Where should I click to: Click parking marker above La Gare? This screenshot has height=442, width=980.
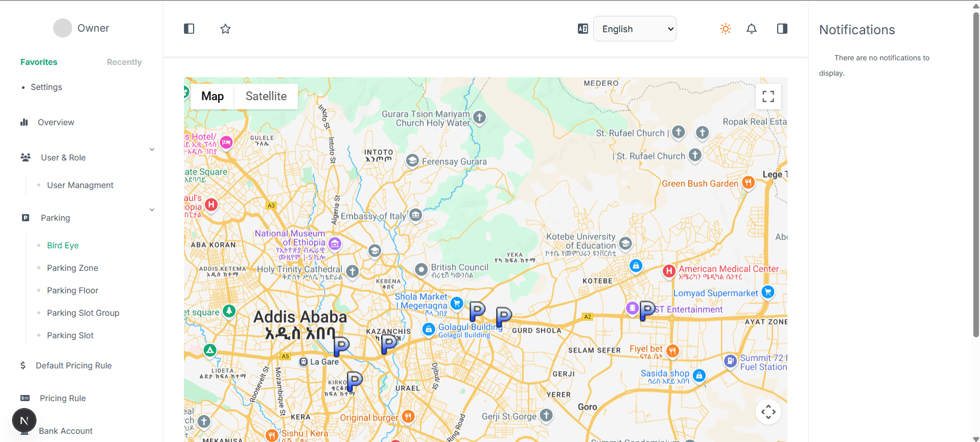(341, 346)
